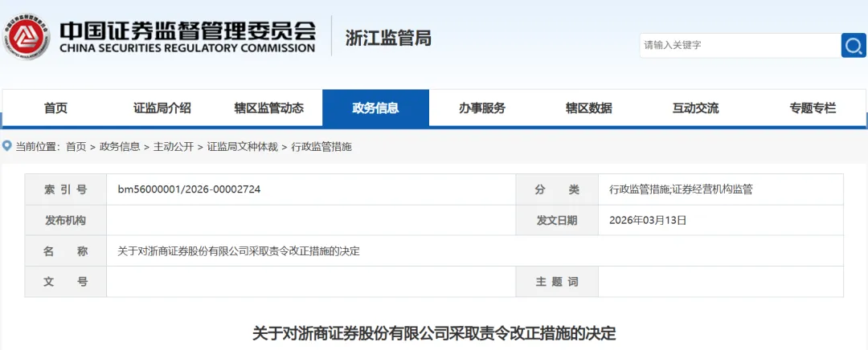The image size is (868, 350).
Task: Go to 政务信息 in the breadcrumb
Action: click(x=120, y=147)
